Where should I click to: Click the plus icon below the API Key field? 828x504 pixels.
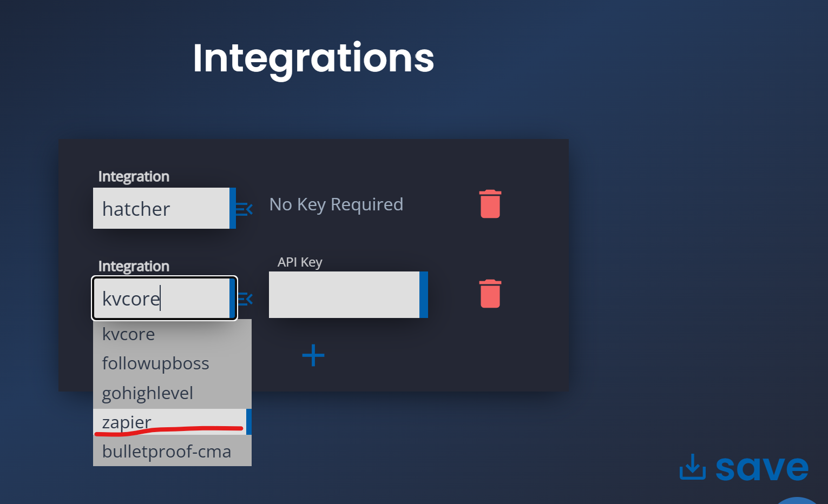tap(313, 355)
